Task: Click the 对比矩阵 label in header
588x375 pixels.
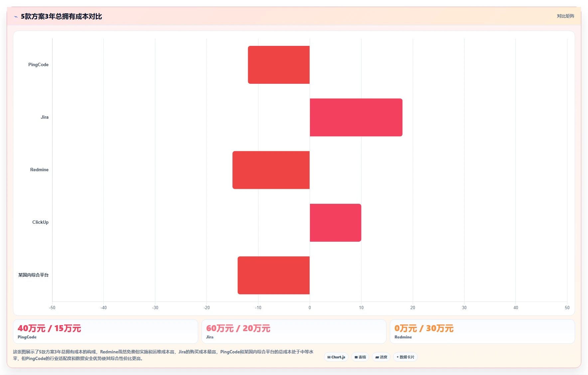Action: [565, 16]
